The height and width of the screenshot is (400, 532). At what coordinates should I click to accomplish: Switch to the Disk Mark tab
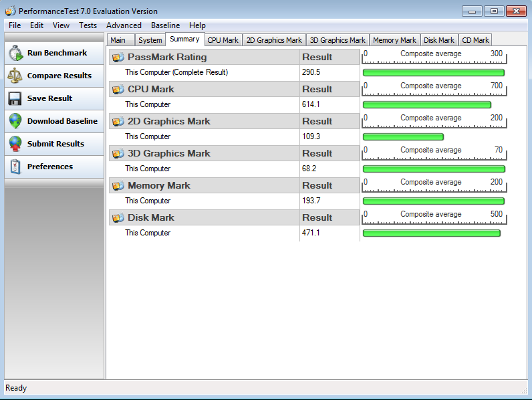[439, 40]
